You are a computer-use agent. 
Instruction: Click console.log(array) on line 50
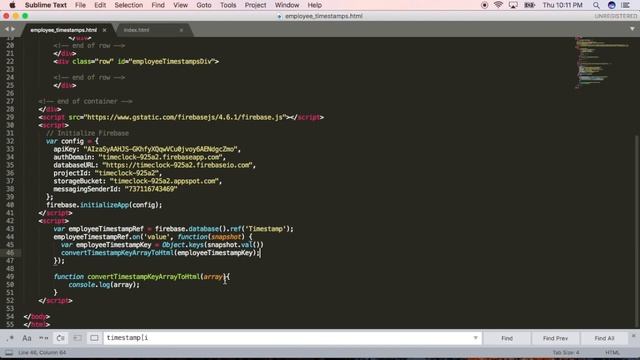104,285
